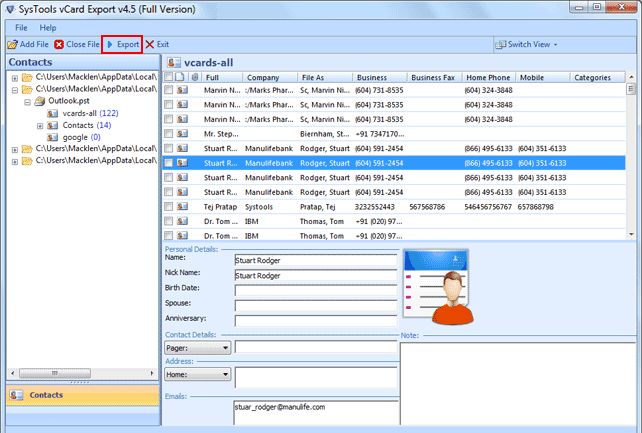The height and width of the screenshot is (433, 642).
Task: Sort by the Business column header
Action: [x=380, y=77]
